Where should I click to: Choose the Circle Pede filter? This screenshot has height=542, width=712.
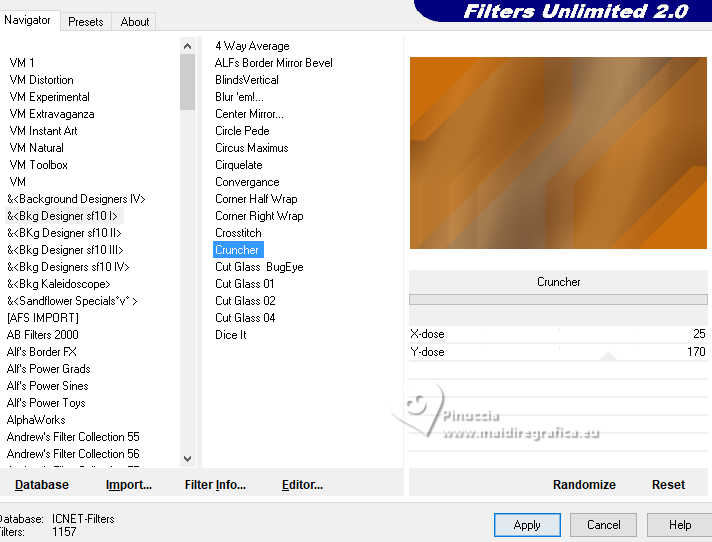click(242, 131)
